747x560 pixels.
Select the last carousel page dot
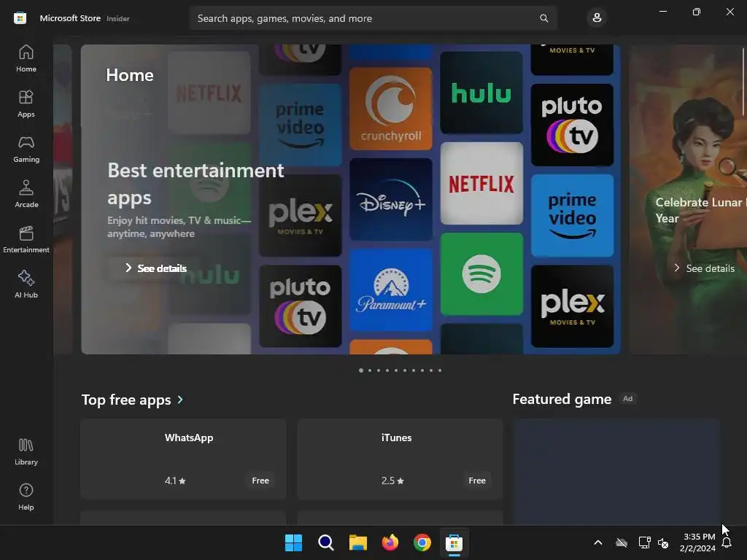point(440,370)
